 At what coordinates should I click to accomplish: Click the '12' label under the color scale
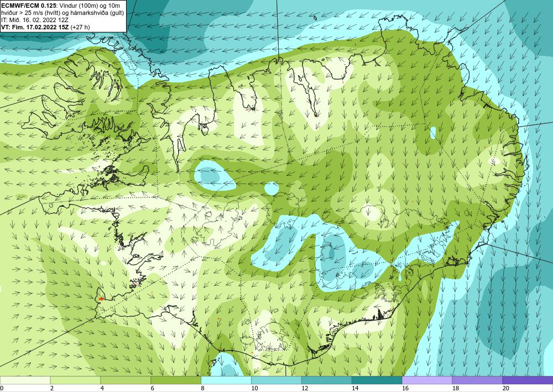pyautogui.click(x=305, y=388)
